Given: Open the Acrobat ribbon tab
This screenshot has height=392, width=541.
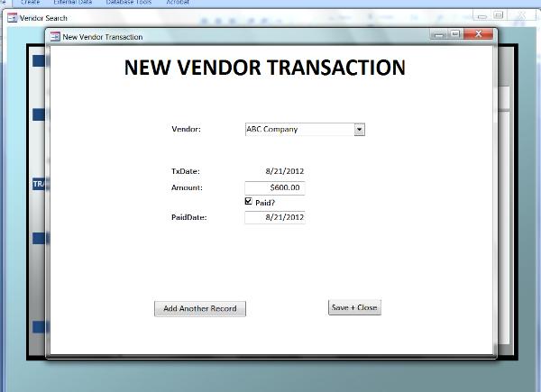Looking at the screenshot, I should point(177,3).
